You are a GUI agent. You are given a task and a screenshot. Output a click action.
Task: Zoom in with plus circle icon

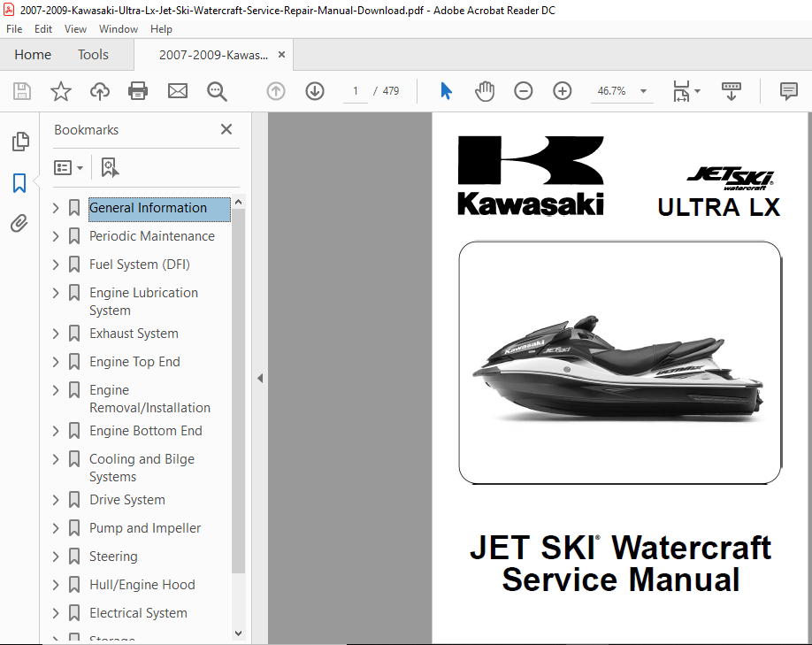562,91
